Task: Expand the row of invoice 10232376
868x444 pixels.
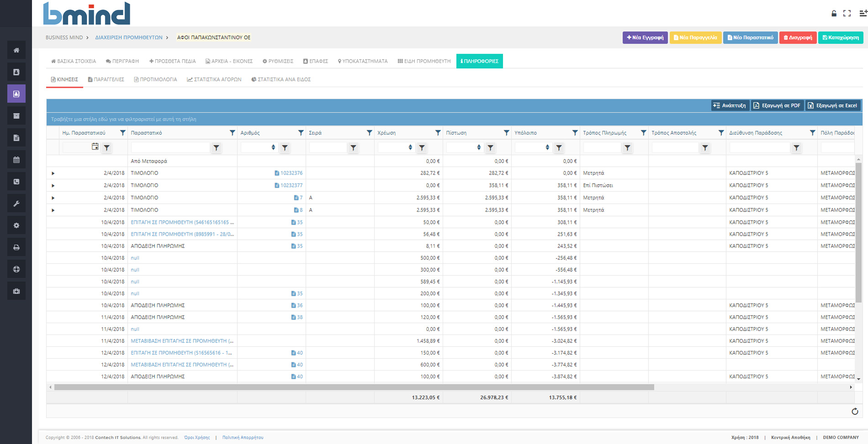Action: pos(53,173)
